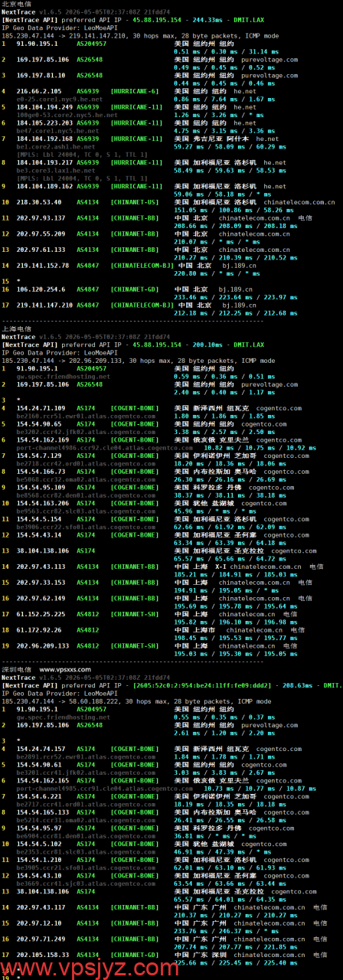Select the 北京电信 section heading

tap(15, 4)
